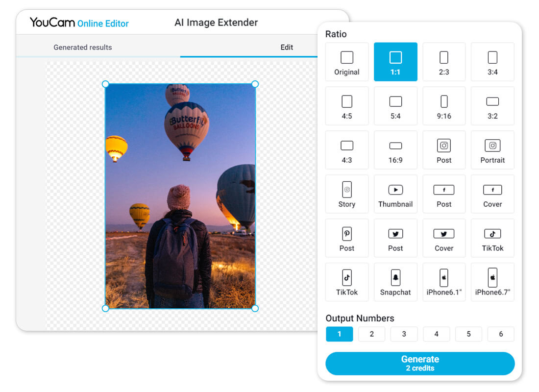Pick the portrait TikTok ratio
539x392 pixels.
346,282
